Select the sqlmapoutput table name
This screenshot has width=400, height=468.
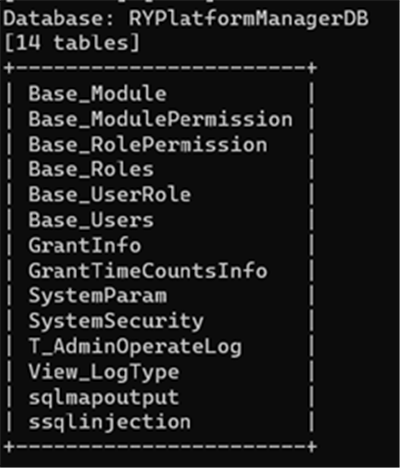coord(104,397)
